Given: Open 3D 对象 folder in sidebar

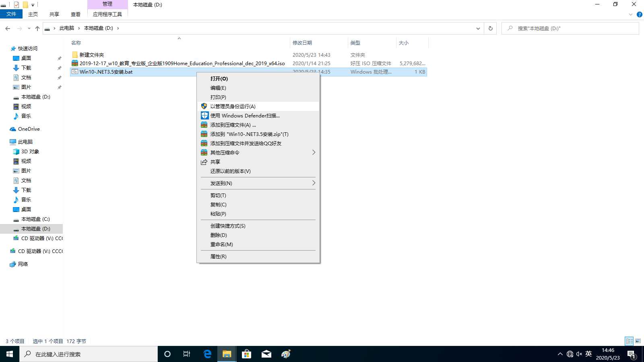Looking at the screenshot, I should pos(30,151).
